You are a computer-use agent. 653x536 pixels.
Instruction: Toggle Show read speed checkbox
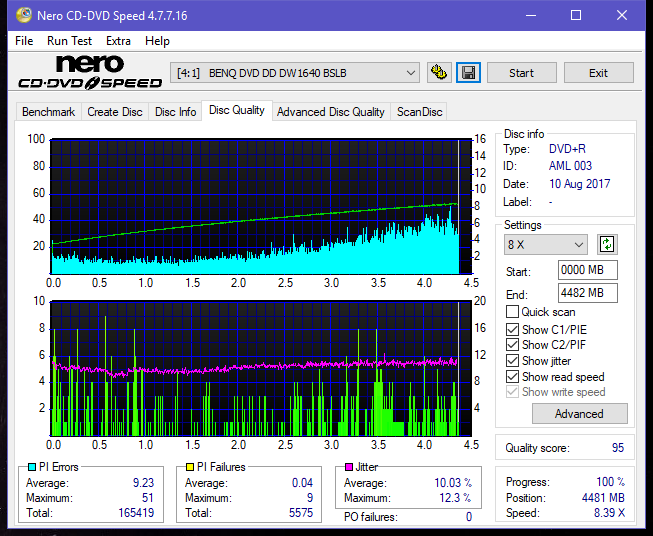512,376
